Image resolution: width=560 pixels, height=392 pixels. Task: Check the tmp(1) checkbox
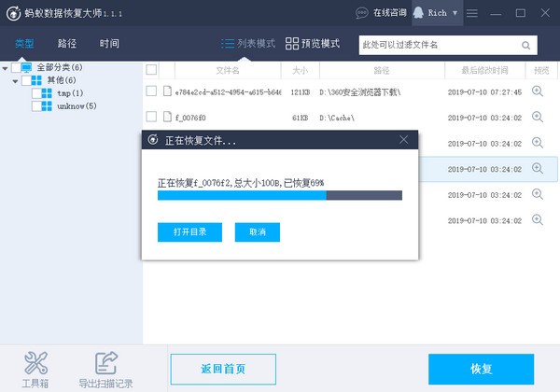click(36, 93)
